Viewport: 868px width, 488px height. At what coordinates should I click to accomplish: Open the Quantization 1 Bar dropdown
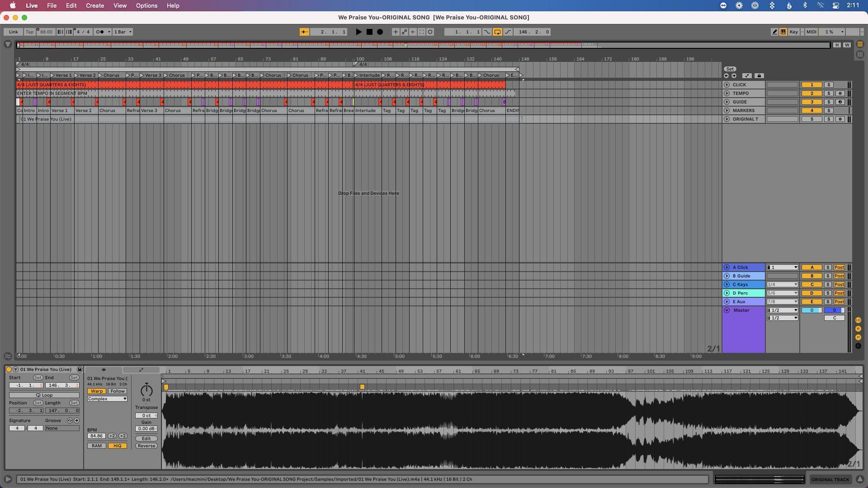click(123, 32)
